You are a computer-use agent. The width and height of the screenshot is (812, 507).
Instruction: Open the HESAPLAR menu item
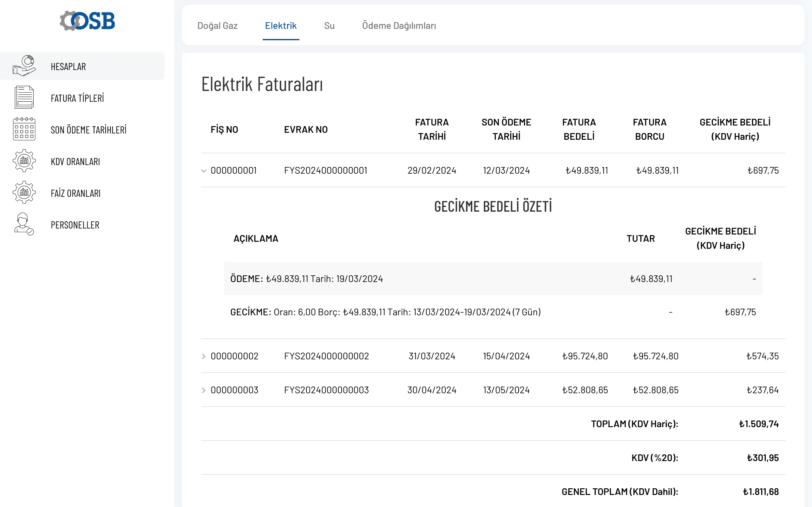tap(69, 67)
